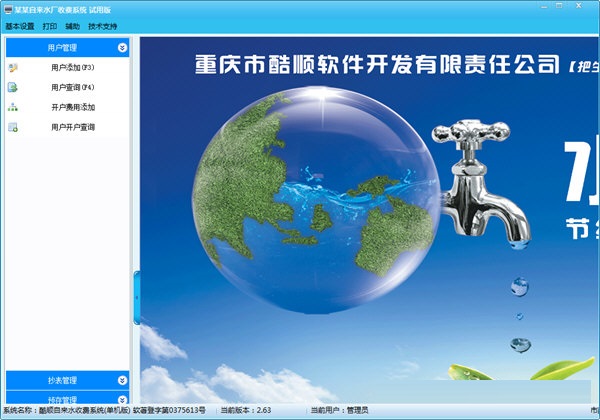
Task: Click the 用户开户查询 icon
Action: [13, 127]
